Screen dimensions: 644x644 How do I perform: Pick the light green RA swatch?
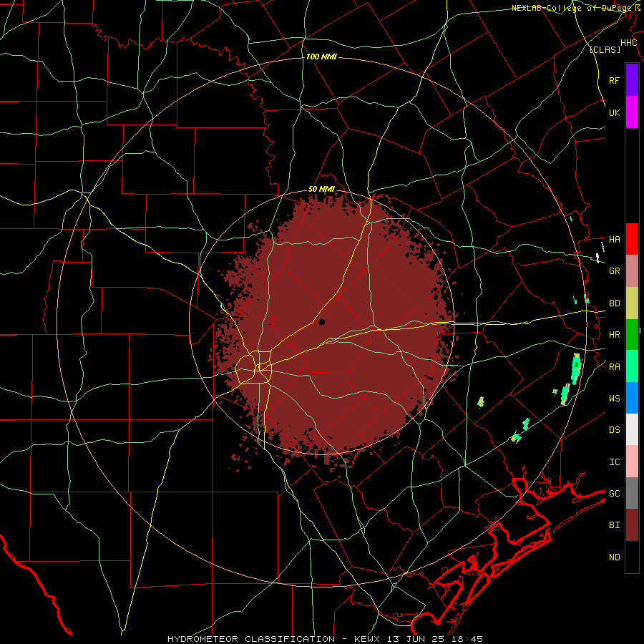[x=632, y=366]
